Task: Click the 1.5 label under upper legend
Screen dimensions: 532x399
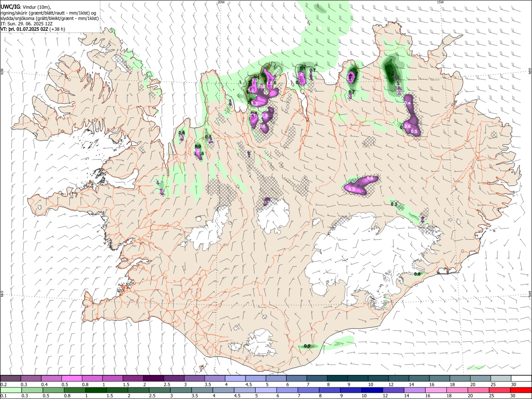Action: [126, 384]
